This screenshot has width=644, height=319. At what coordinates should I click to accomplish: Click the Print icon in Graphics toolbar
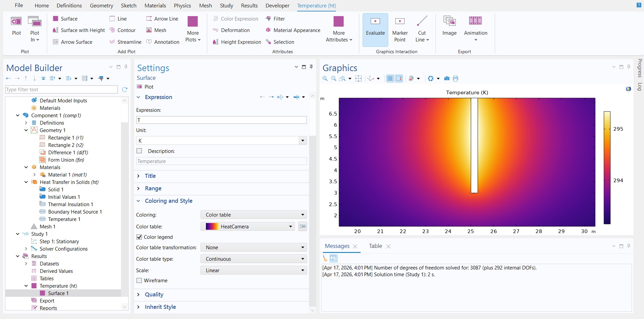[x=456, y=78]
